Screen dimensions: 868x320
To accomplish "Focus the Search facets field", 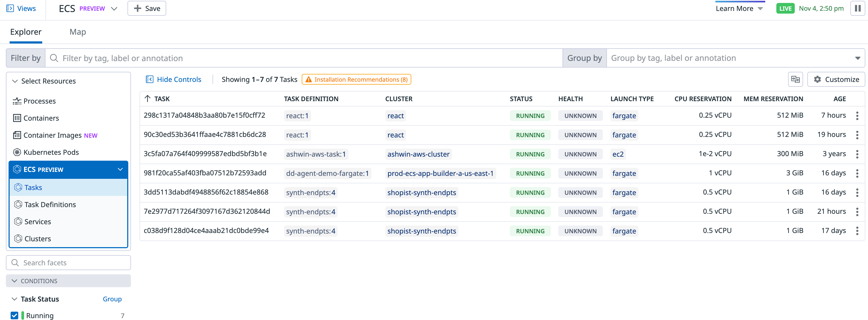I will [x=68, y=262].
